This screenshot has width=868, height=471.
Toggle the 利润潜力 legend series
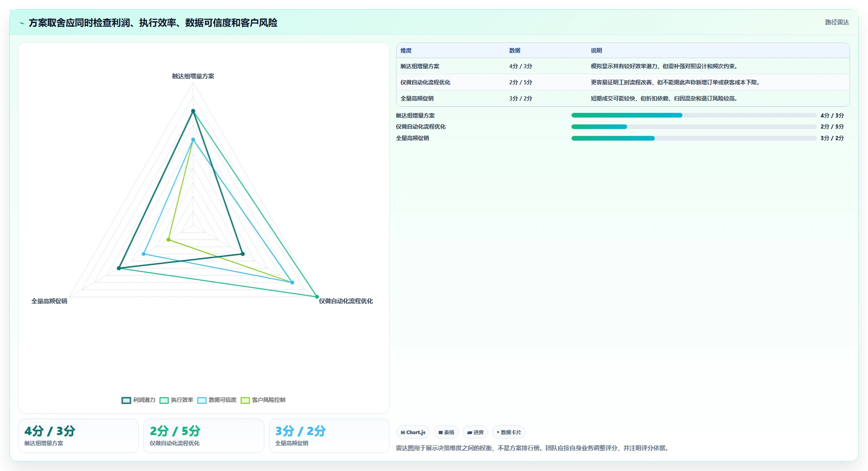[x=139, y=400]
